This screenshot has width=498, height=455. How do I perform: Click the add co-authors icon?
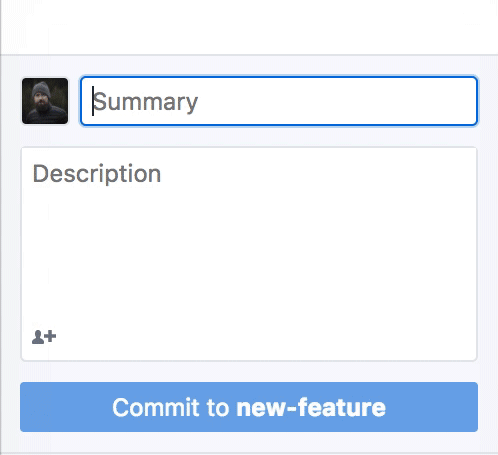44,337
